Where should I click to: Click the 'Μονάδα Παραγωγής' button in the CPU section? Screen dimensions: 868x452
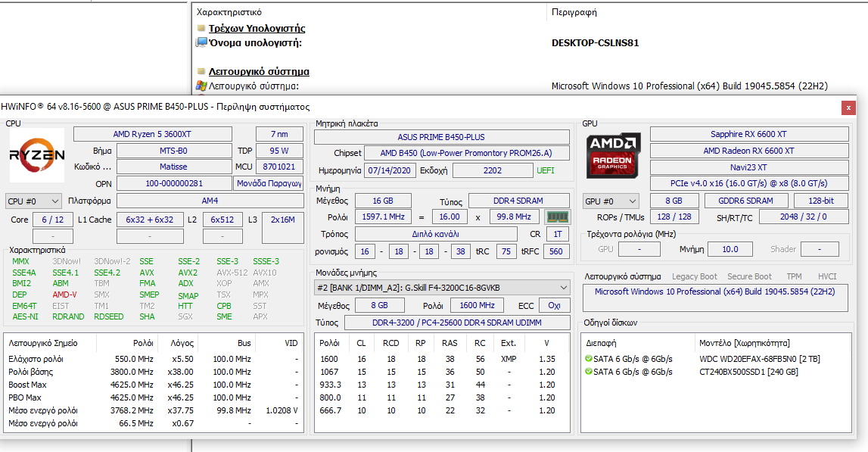point(269,183)
